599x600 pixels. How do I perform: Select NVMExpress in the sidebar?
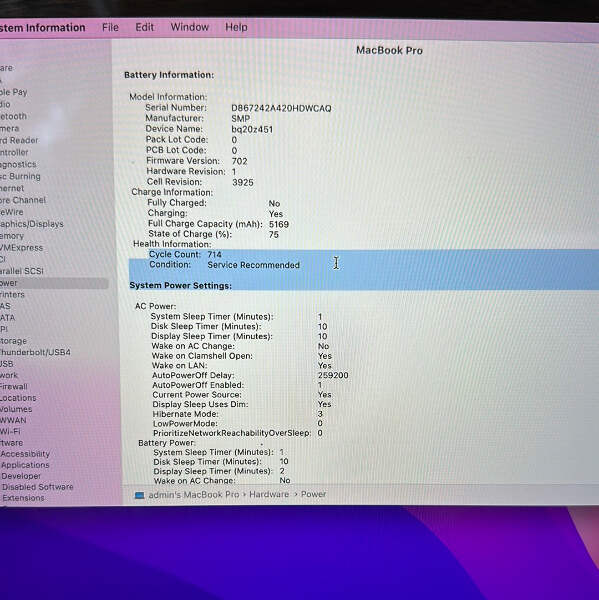pos(21,248)
